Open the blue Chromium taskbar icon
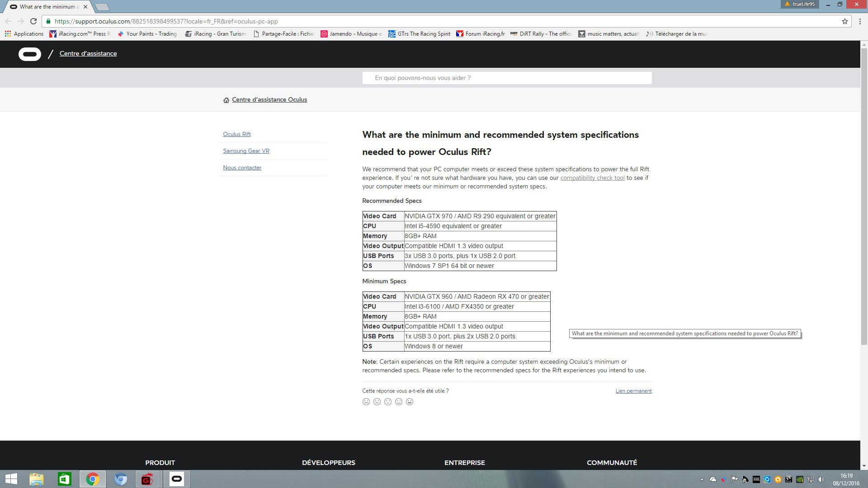This screenshot has height=488, width=868. pyautogui.click(x=120, y=479)
